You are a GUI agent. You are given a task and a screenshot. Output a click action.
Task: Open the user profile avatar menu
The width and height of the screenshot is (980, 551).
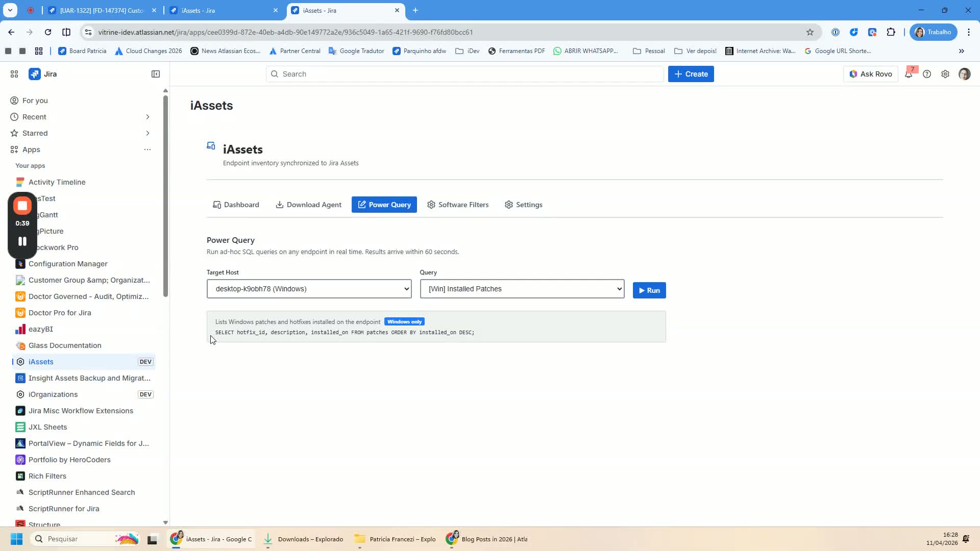964,74
